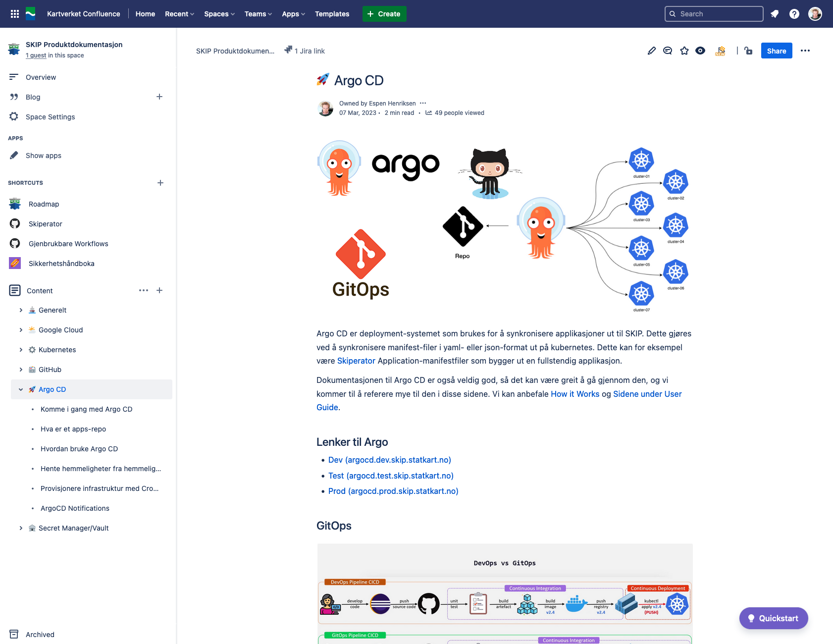The height and width of the screenshot is (644, 833).
Task: Open the Archived section
Action: [x=40, y=635]
